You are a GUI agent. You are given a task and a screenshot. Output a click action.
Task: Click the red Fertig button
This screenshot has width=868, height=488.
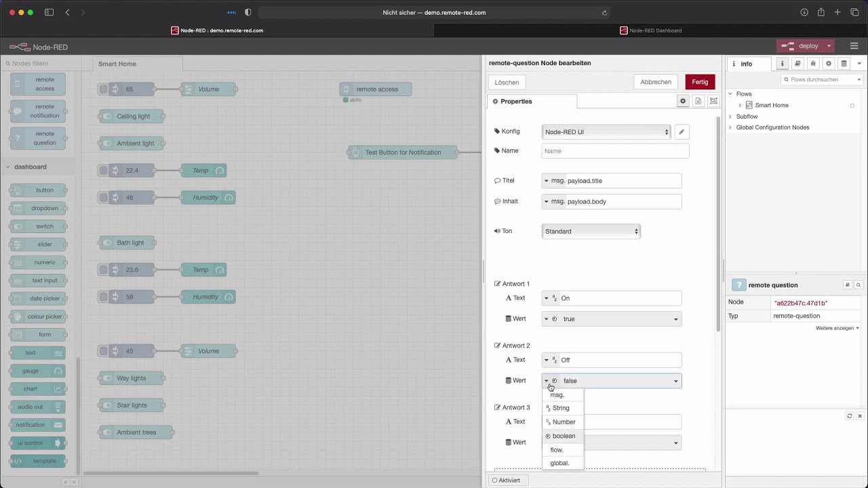(700, 82)
